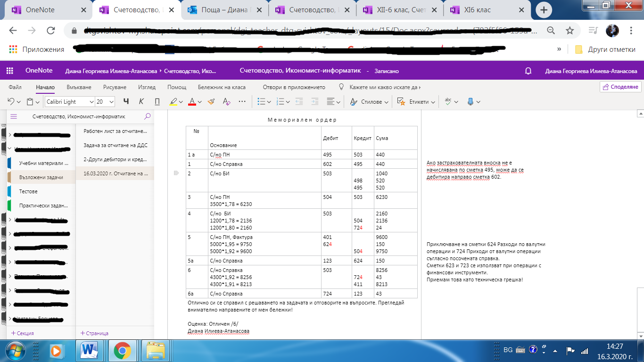Image resolution: width=644 pixels, height=362 pixels.
Task: Start dictation with the microphone icon
Action: 470,101
